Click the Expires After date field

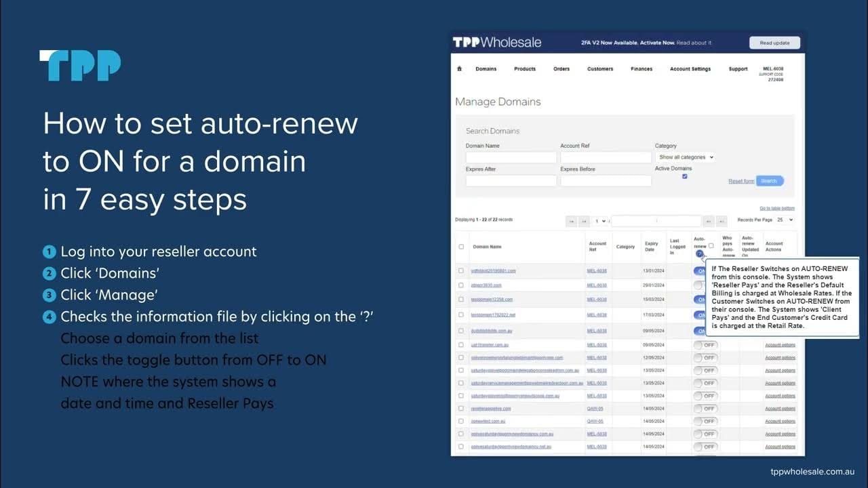coord(511,181)
